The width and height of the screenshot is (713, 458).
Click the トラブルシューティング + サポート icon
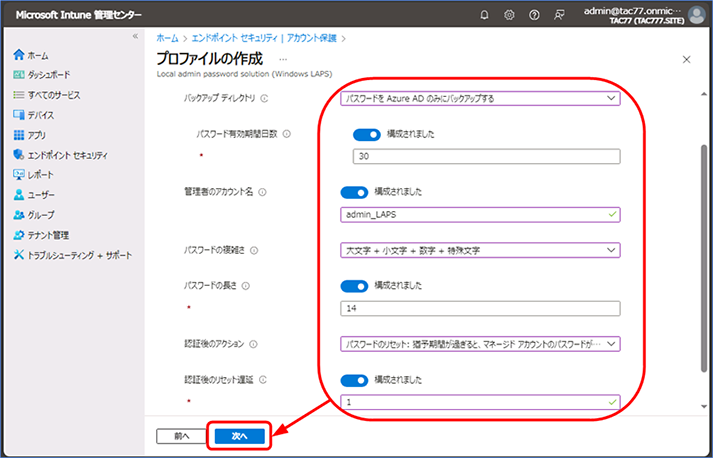[19, 255]
